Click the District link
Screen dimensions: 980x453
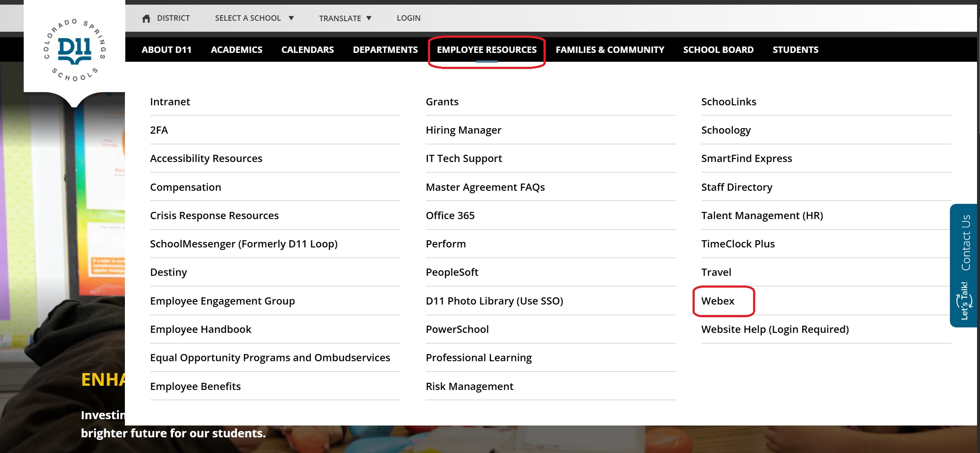174,18
